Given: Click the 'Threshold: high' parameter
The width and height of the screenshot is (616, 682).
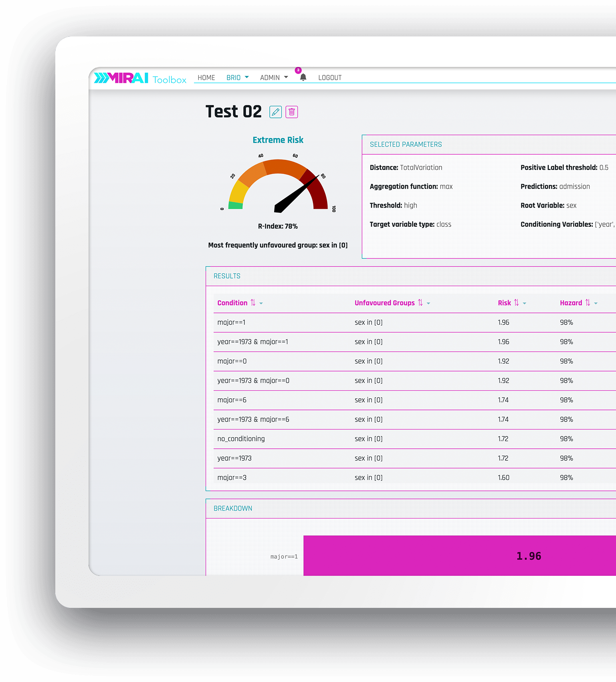Looking at the screenshot, I should point(393,205).
